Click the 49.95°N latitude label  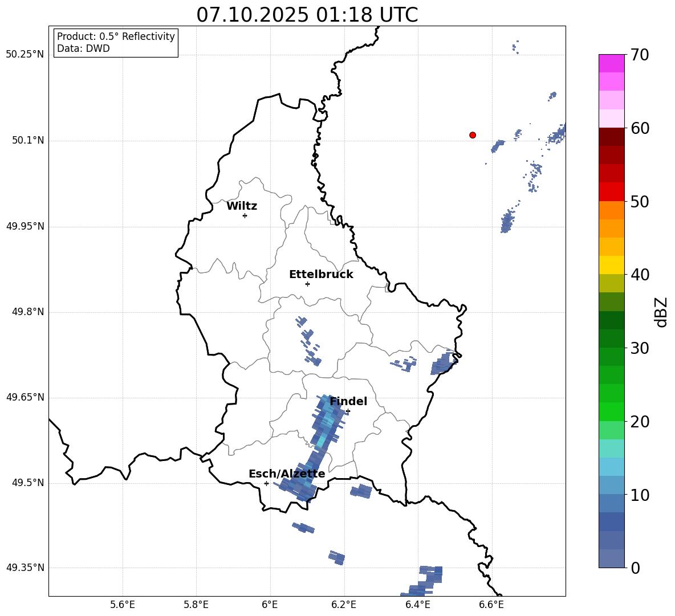click(x=25, y=226)
